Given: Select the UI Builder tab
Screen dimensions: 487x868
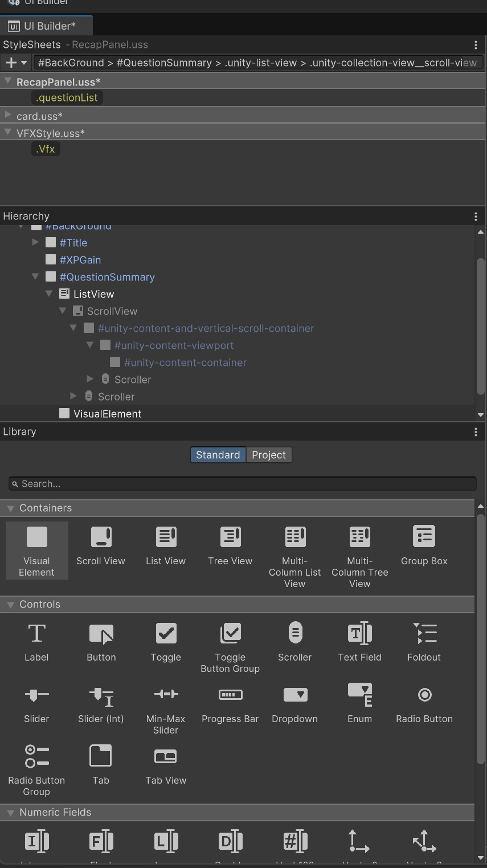Looking at the screenshot, I should 46,26.
